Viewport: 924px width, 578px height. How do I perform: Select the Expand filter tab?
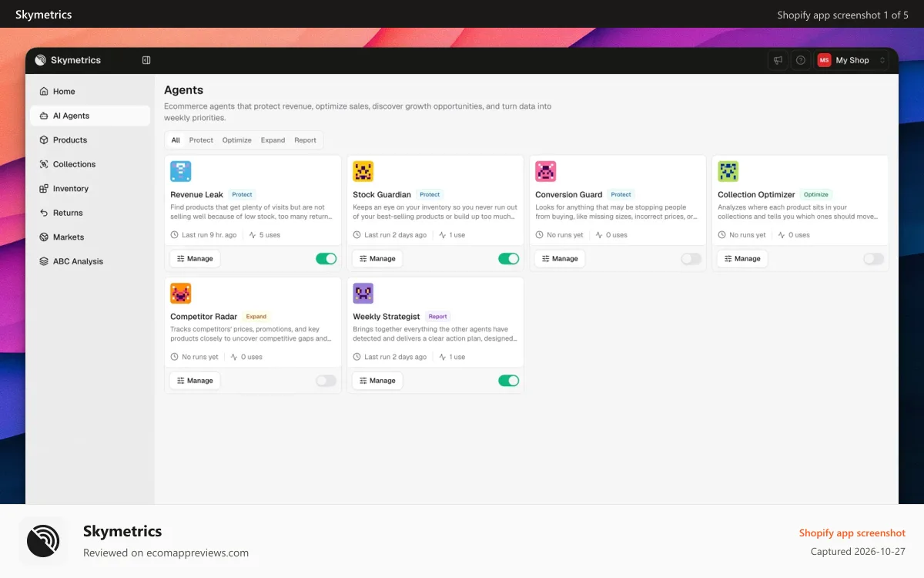pos(273,140)
